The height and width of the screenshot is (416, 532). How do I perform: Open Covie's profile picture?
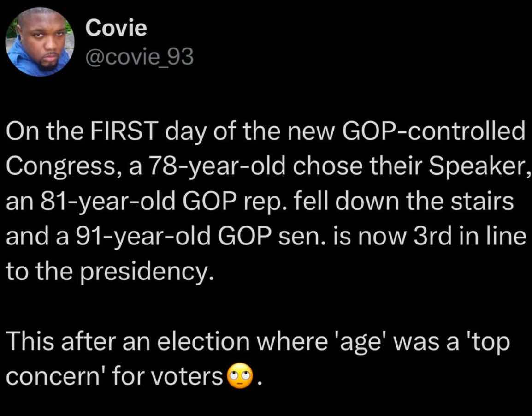coord(40,42)
